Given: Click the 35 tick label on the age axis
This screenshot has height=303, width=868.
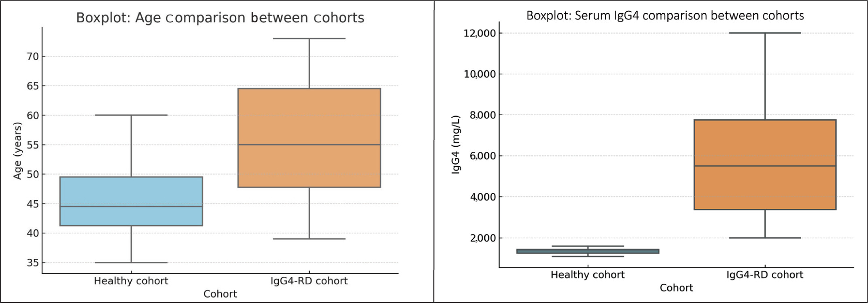Looking at the screenshot, I should pos(33,263).
